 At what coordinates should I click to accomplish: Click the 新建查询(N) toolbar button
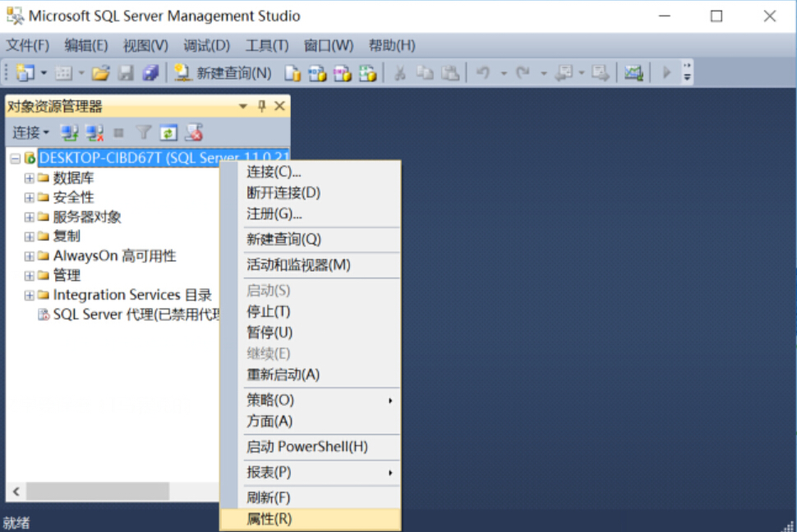[223, 73]
